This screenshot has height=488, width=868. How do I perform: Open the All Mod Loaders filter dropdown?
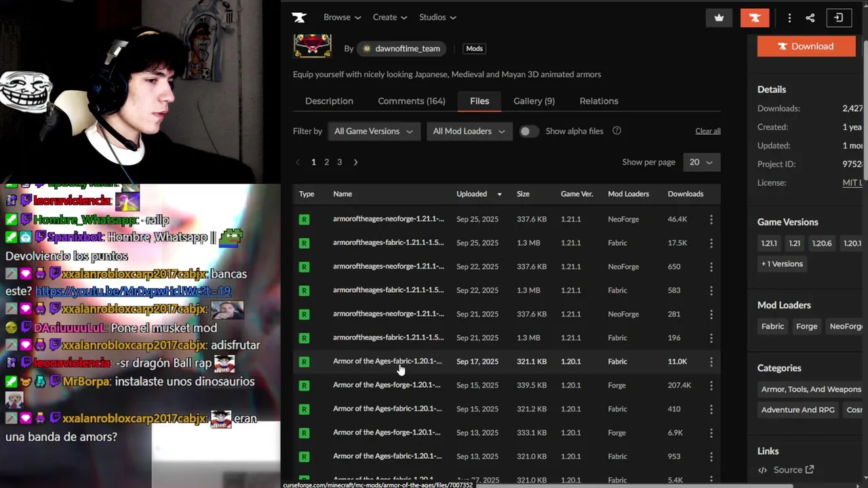(469, 131)
